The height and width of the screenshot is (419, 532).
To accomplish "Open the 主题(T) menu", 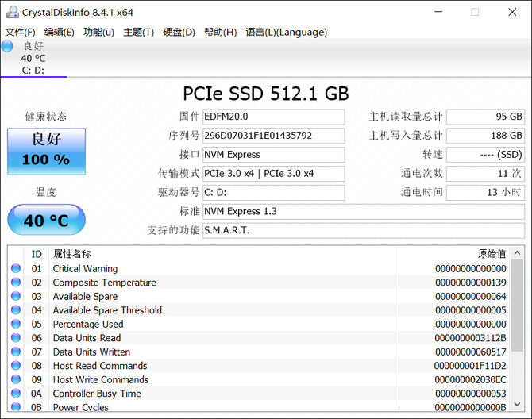I will pos(138,33).
